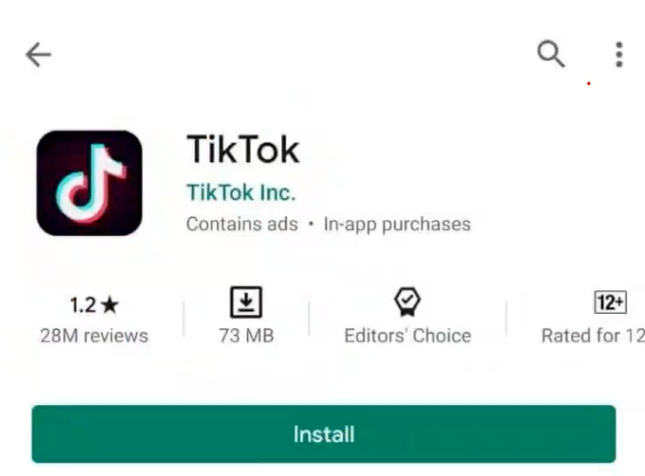Click the star symbol beside 1.2
This screenshot has width=645, height=476.
click(110, 305)
